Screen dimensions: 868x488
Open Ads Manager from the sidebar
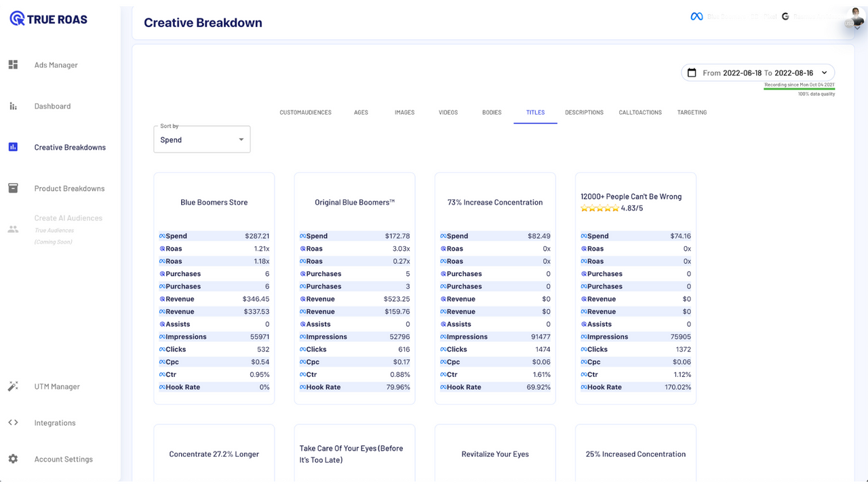56,65
